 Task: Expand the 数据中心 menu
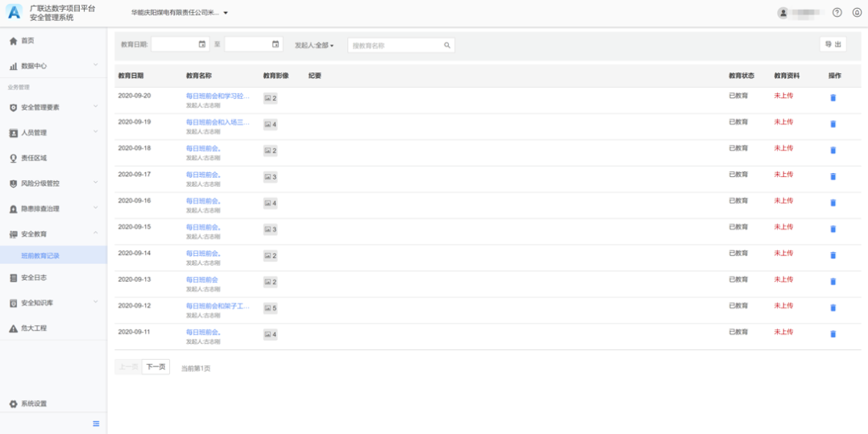click(x=53, y=66)
